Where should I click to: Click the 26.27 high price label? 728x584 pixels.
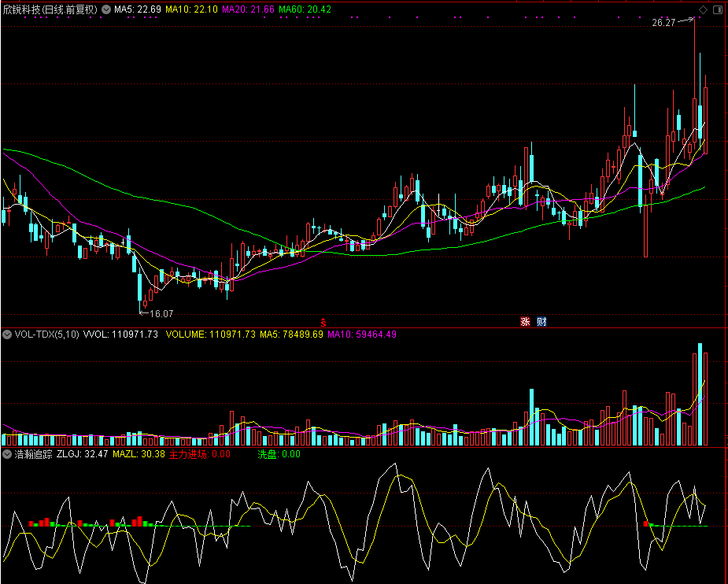tap(663, 23)
